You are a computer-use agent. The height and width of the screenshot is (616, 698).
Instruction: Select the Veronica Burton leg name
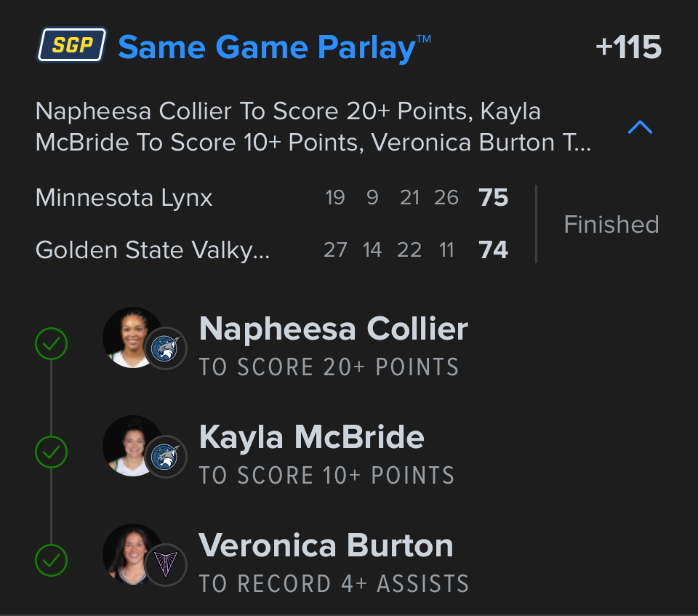(326, 545)
